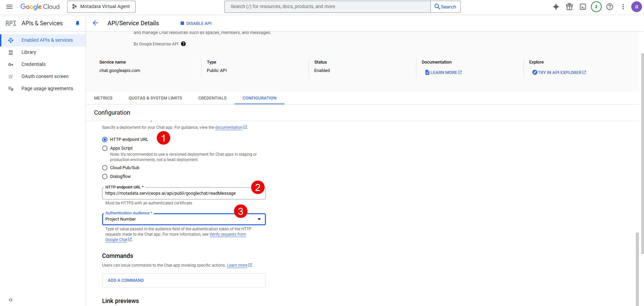Viewport: 644px width, 306px height.
Task: Open the main navigation hamburger menu
Action: click(9, 7)
